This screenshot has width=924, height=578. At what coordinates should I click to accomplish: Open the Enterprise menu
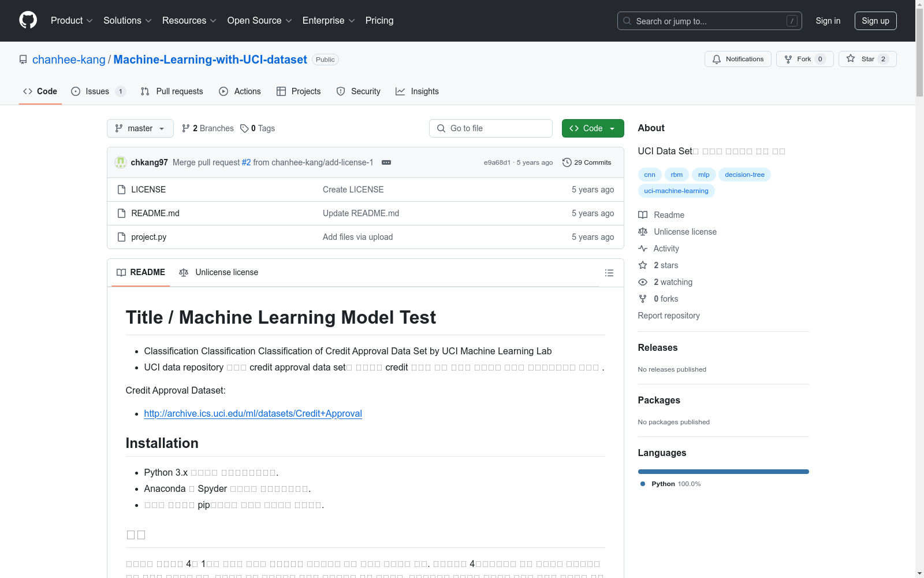(329, 20)
